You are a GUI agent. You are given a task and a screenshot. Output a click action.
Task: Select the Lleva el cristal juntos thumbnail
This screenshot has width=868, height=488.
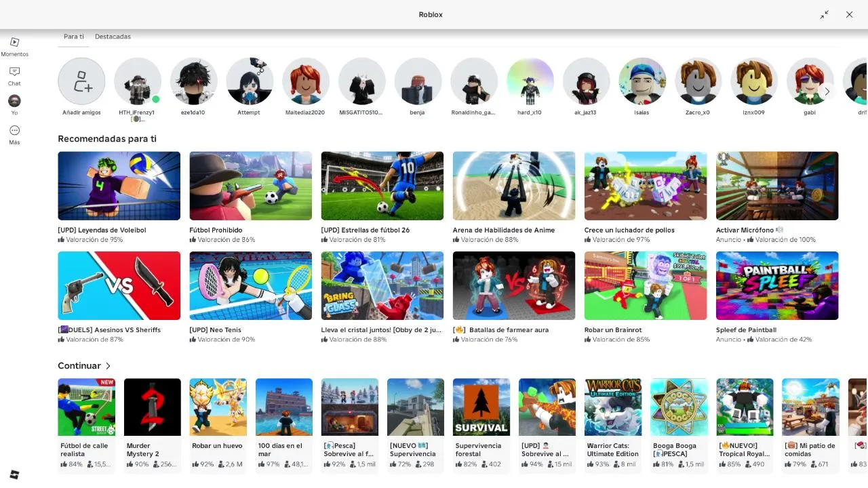(382, 285)
